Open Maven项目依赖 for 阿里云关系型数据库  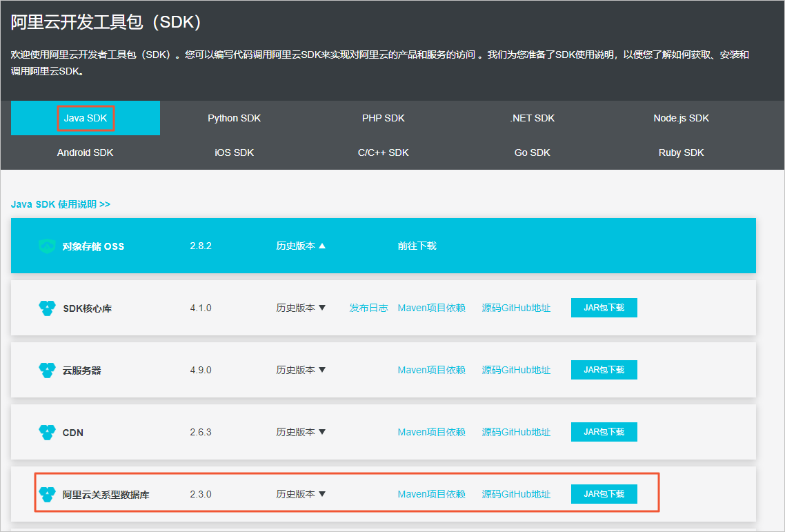click(x=432, y=495)
